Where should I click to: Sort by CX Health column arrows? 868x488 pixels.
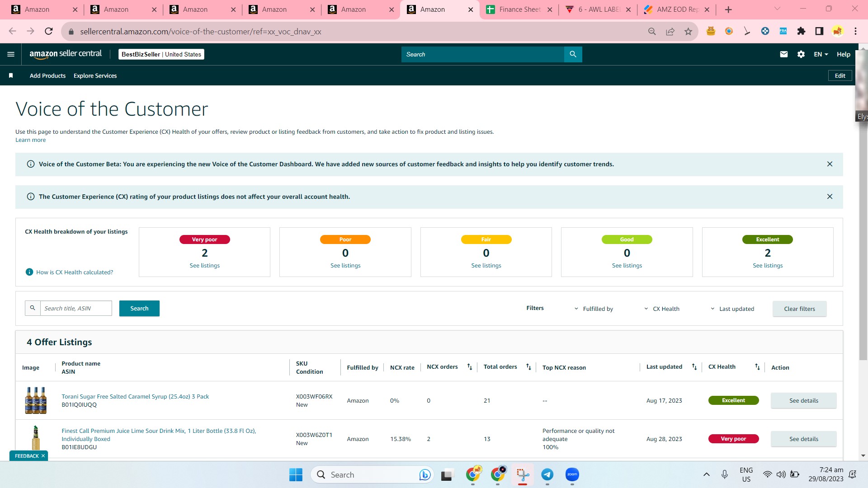coord(757,367)
